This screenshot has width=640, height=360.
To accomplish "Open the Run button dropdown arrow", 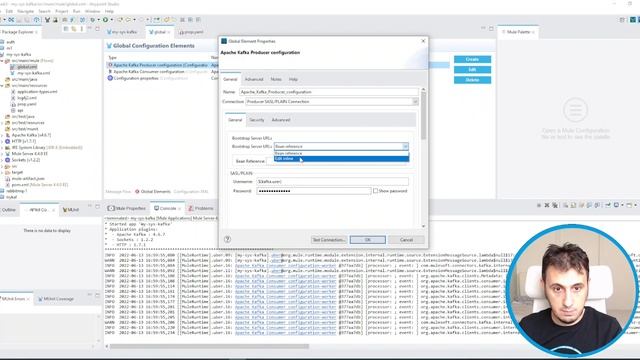I will 111,20.
